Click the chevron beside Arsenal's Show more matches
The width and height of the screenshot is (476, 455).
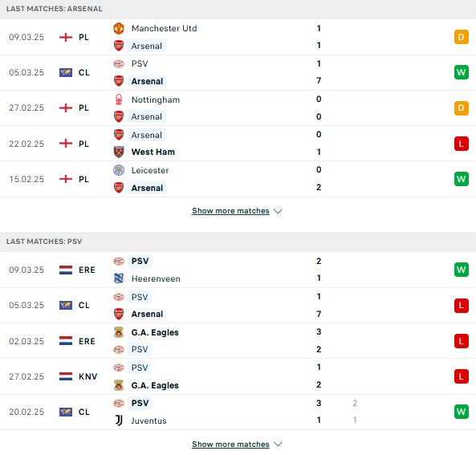[278, 211]
